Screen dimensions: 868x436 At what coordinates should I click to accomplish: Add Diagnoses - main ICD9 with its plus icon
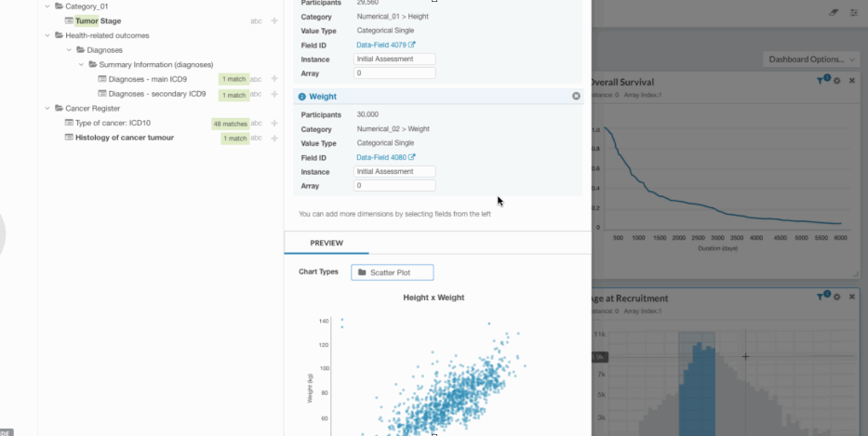274,79
